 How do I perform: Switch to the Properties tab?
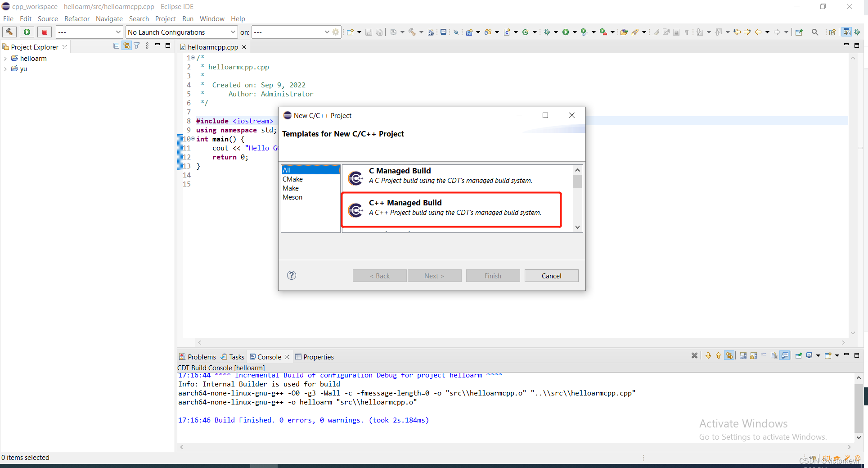point(319,356)
